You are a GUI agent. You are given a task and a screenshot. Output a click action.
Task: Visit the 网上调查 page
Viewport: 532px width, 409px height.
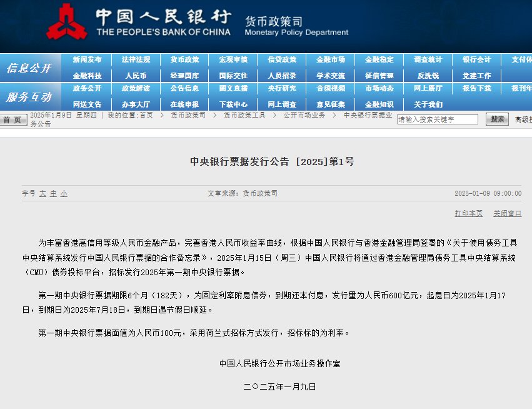[x=282, y=104]
